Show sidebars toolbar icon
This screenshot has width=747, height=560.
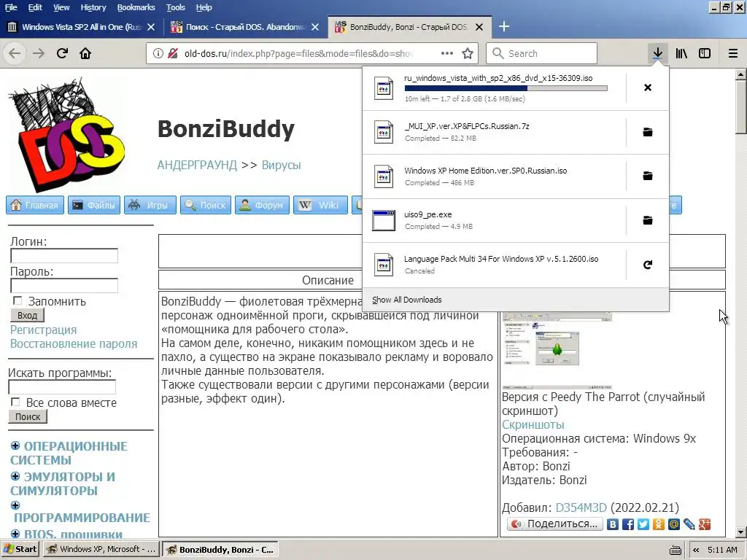coord(705,53)
